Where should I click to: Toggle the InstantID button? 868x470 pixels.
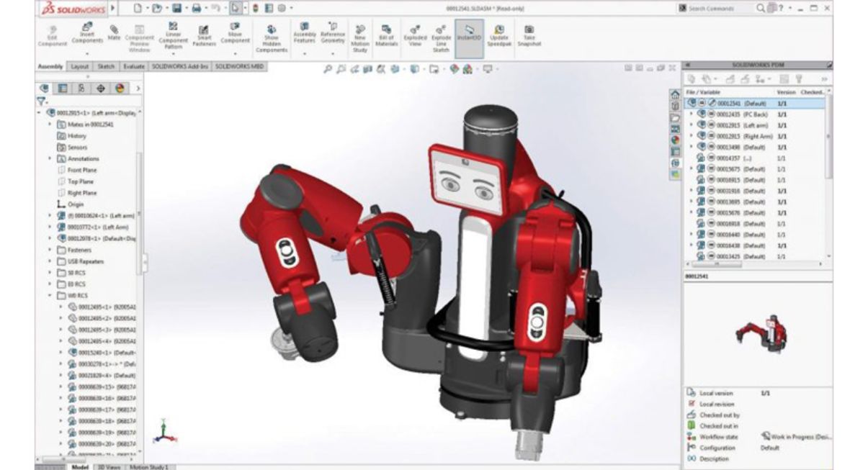pyautogui.click(x=468, y=32)
